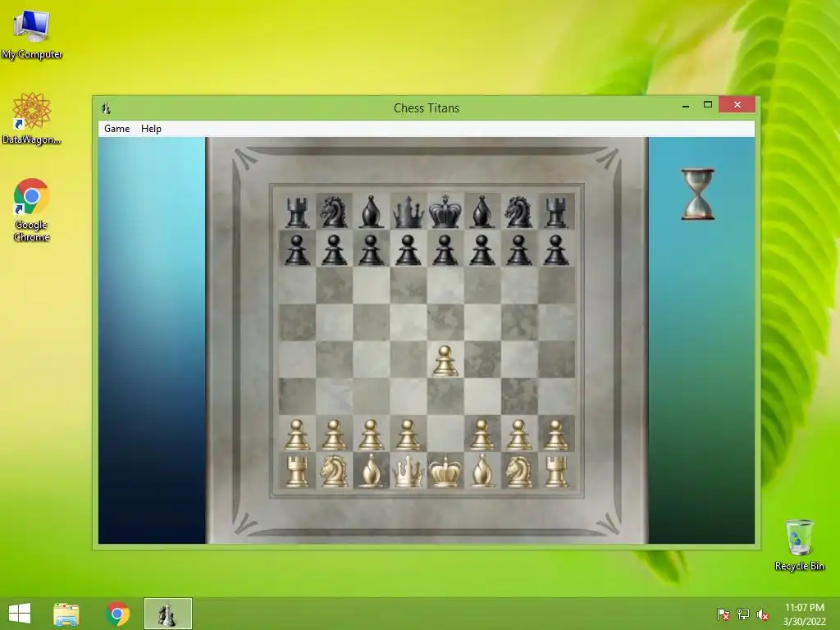Select the black rook on a8

point(297,212)
